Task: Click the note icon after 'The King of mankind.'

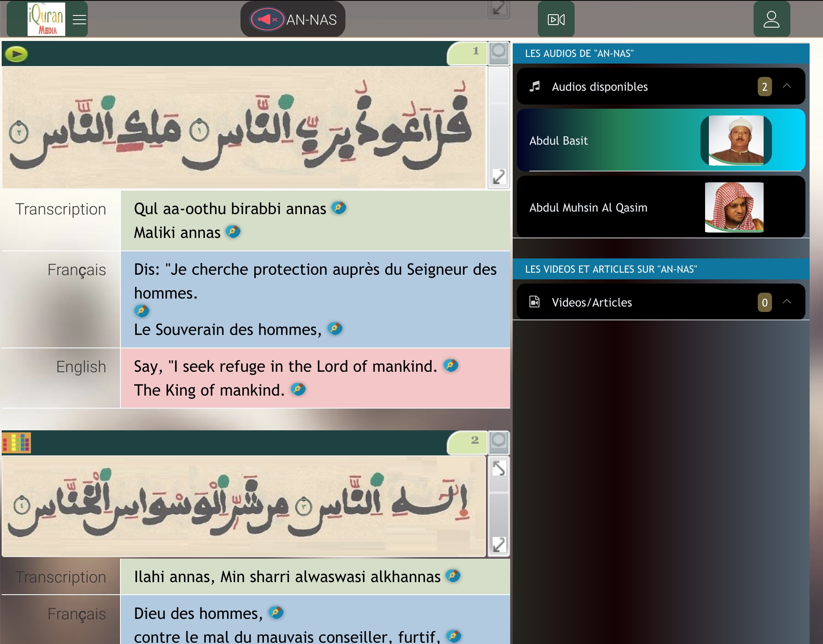Action: coord(298,389)
